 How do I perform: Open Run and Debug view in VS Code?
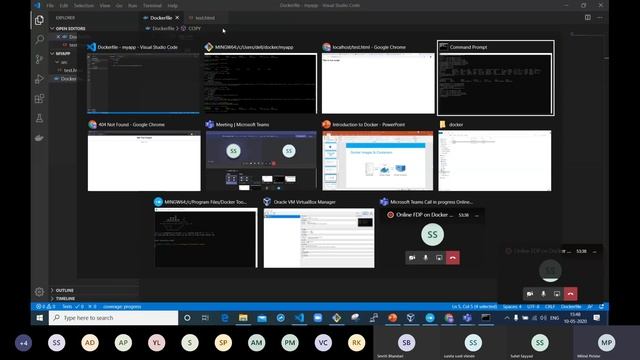39,79
